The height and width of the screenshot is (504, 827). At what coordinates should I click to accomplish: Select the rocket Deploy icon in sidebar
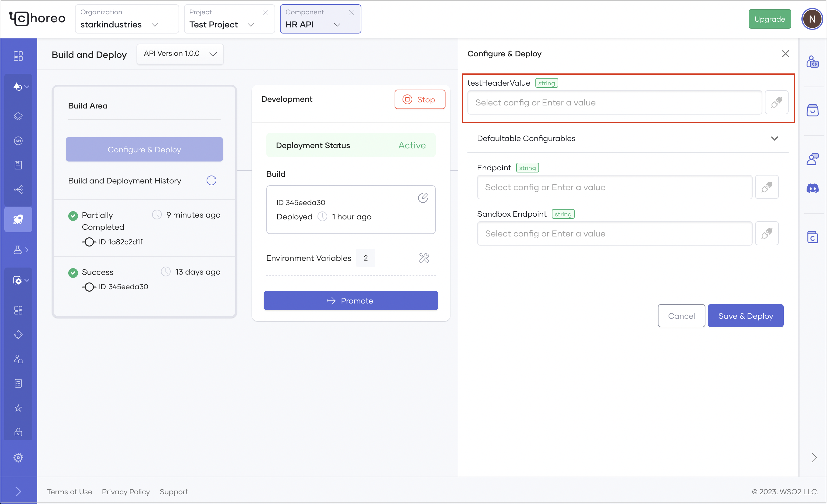click(x=18, y=219)
